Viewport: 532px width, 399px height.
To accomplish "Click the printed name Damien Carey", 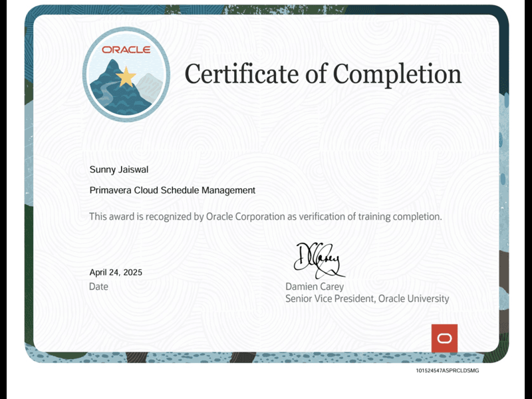I will click(315, 287).
